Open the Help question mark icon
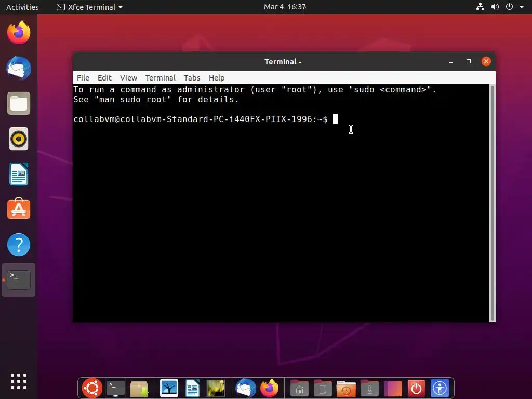 [19, 245]
